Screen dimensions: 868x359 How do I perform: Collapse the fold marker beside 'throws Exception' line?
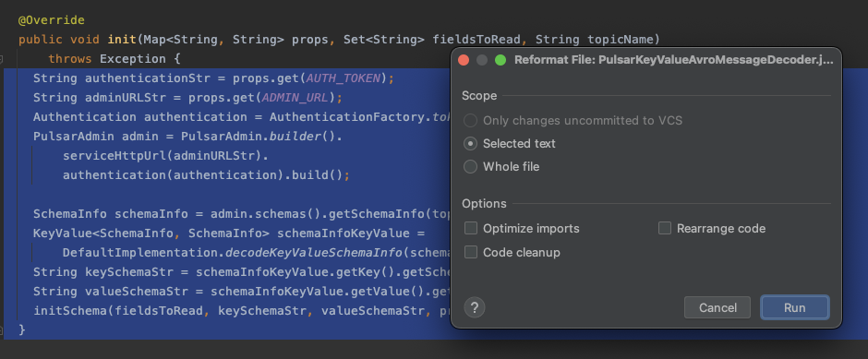[2, 59]
